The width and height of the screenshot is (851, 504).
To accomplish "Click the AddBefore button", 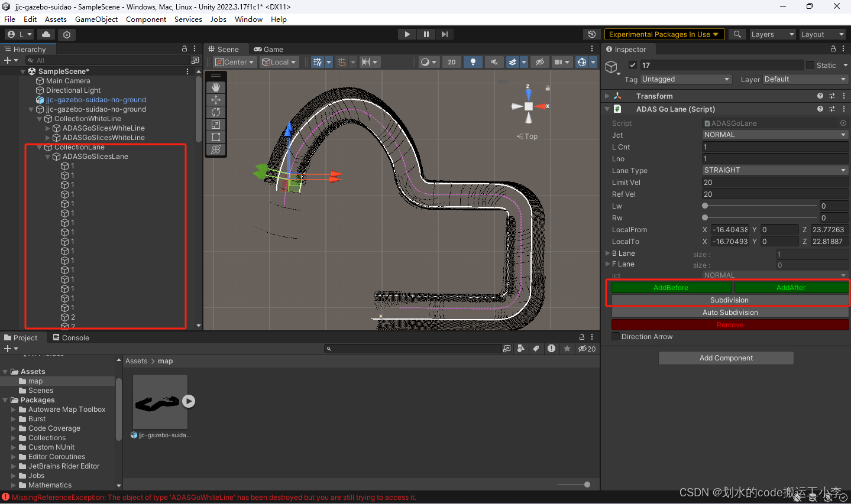I will (671, 288).
